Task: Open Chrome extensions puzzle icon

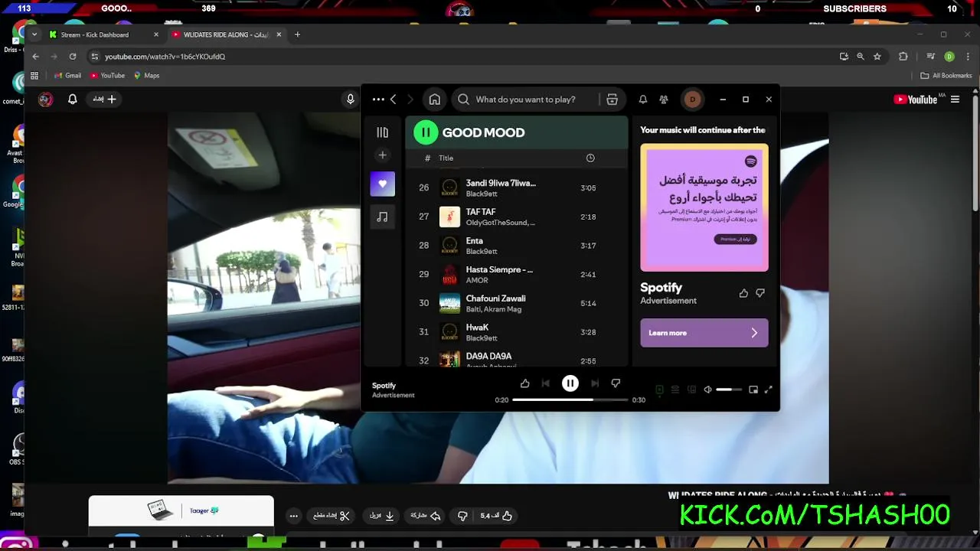Action: click(903, 57)
